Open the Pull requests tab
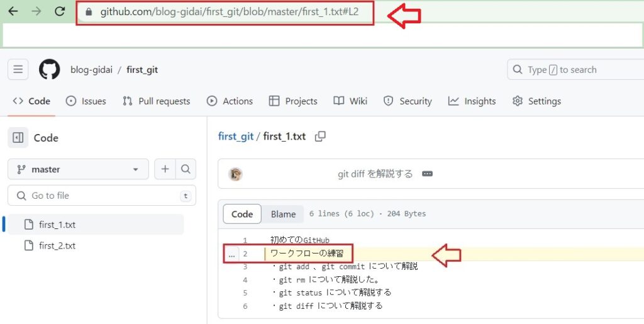The image size is (644, 324). tap(157, 101)
